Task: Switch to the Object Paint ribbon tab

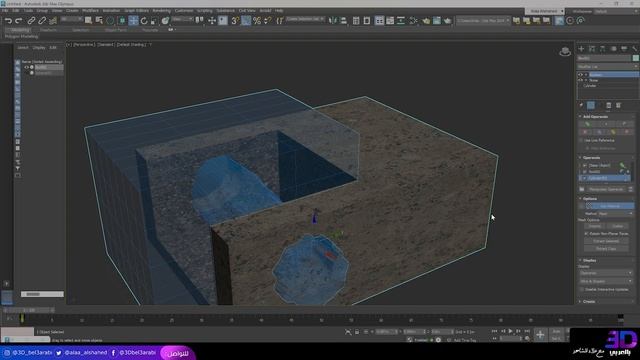Action: pyautogui.click(x=116, y=30)
